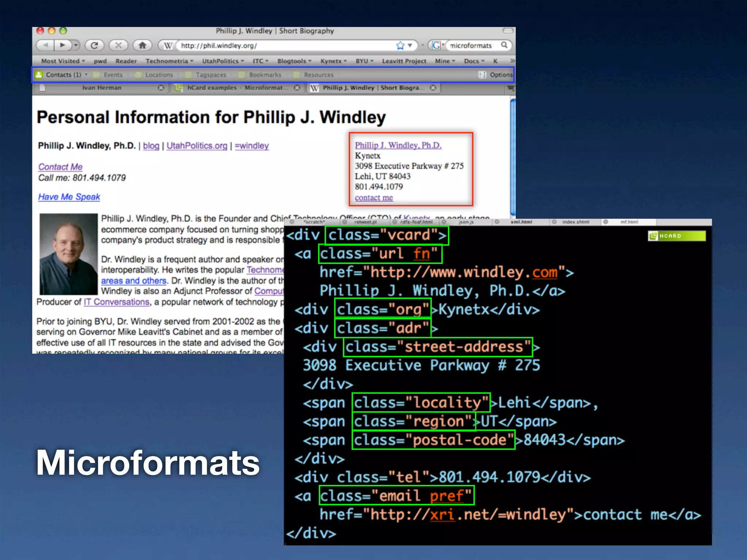Click the green hCard badge
The height and width of the screenshot is (560, 747).
pyautogui.click(x=677, y=236)
